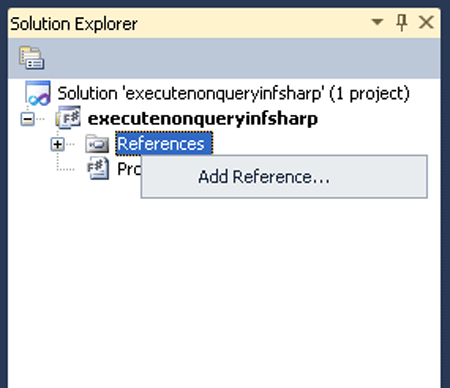Open the Properties toolbar icon
450x388 pixels.
tap(32, 58)
